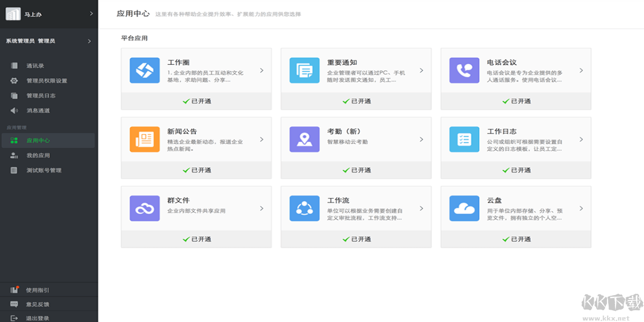The image size is (644, 322).
Task: Click the 云盘 cloud storage icon
Action: point(464,208)
